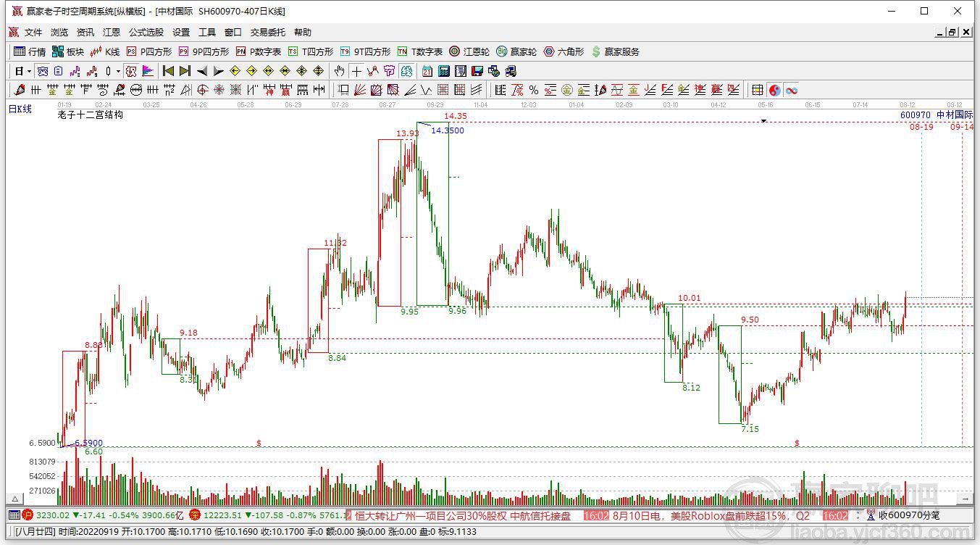This screenshot has height=545, width=980.
Task: Click the red 赢 drawing tool icon
Action: [x=285, y=90]
